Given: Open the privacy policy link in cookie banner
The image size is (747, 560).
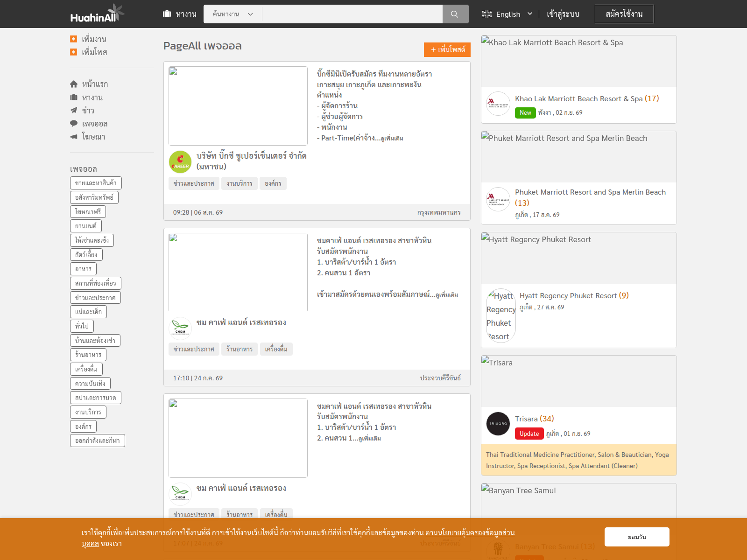Looking at the screenshot, I should pyautogui.click(x=470, y=532).
